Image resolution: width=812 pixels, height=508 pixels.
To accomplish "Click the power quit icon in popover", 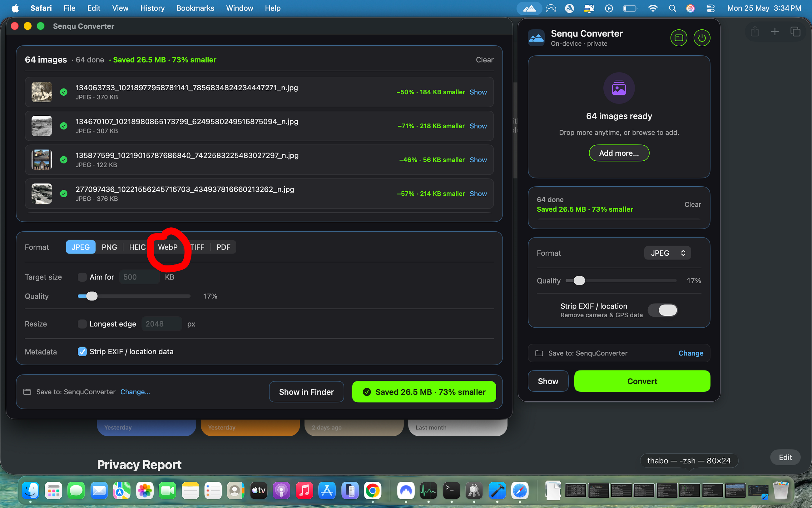I will tap(702, 38).
